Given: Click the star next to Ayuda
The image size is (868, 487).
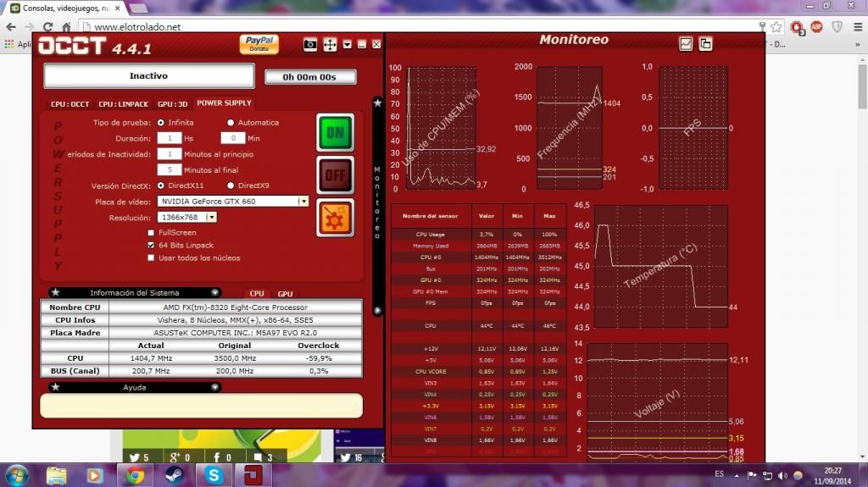Looking at the screenshot, I should (55, 387).
